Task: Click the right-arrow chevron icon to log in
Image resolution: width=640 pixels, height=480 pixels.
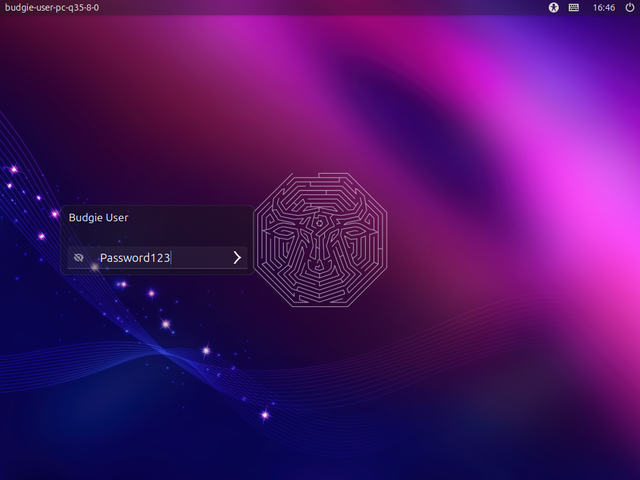Action: click(x=237, y=258)
